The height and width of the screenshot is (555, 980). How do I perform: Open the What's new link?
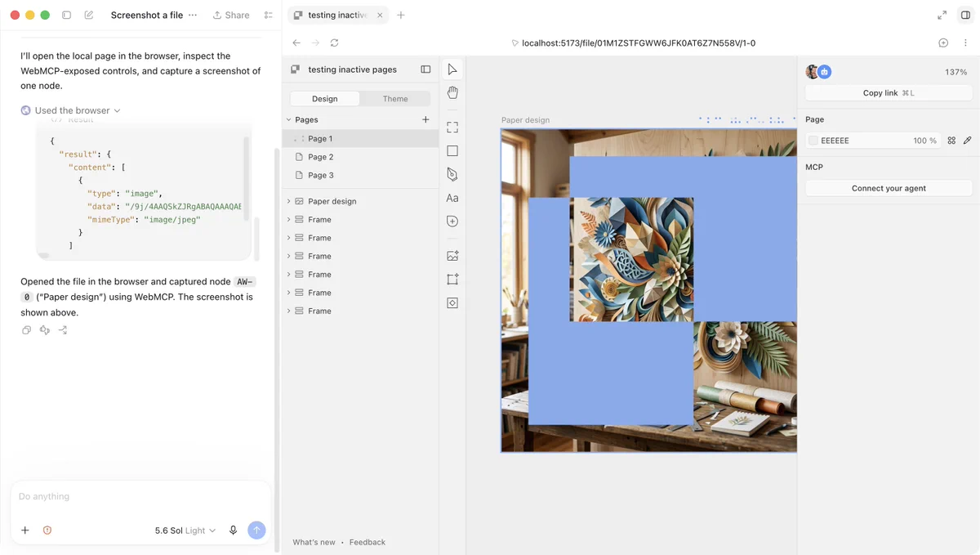click(x=314, y=542)
